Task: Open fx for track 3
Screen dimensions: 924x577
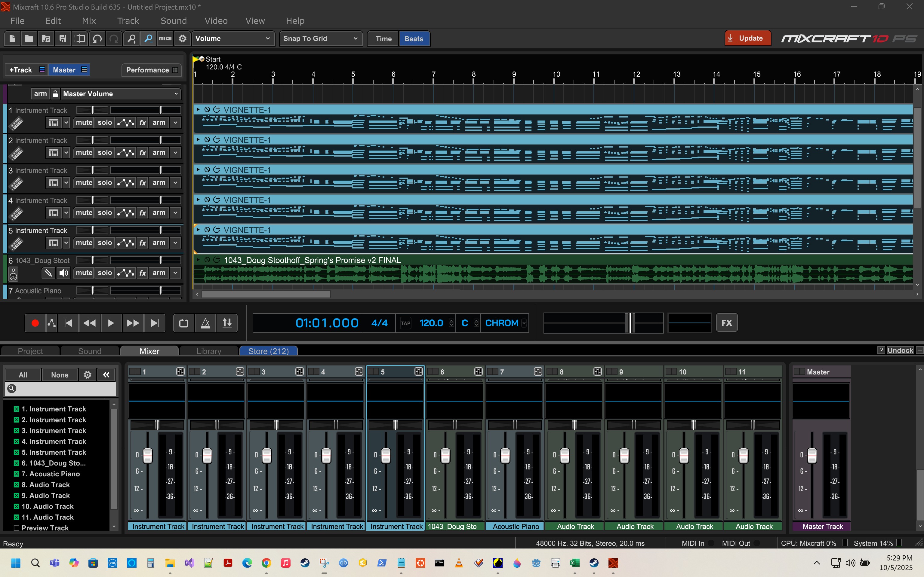Action: coord(142,183)
